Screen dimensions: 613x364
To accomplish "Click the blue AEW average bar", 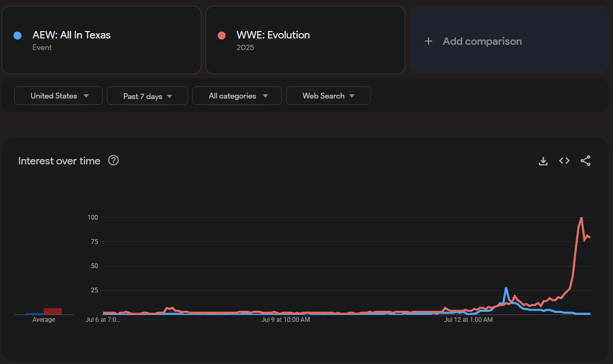I will click(x=35, y=313).
